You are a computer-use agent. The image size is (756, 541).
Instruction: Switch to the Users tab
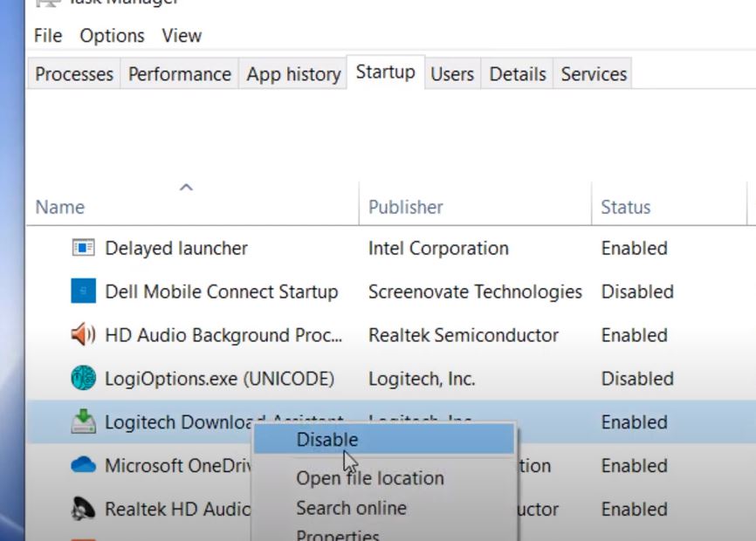(452, 74)
